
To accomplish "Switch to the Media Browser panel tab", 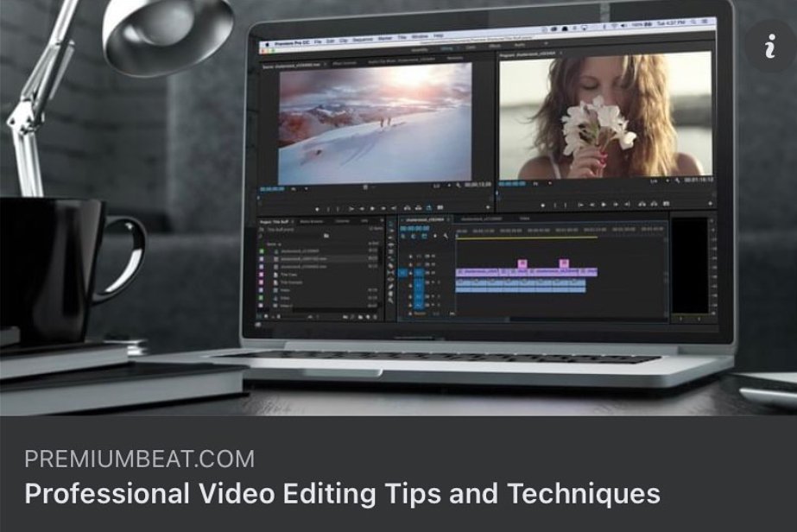I will [312, 221].
